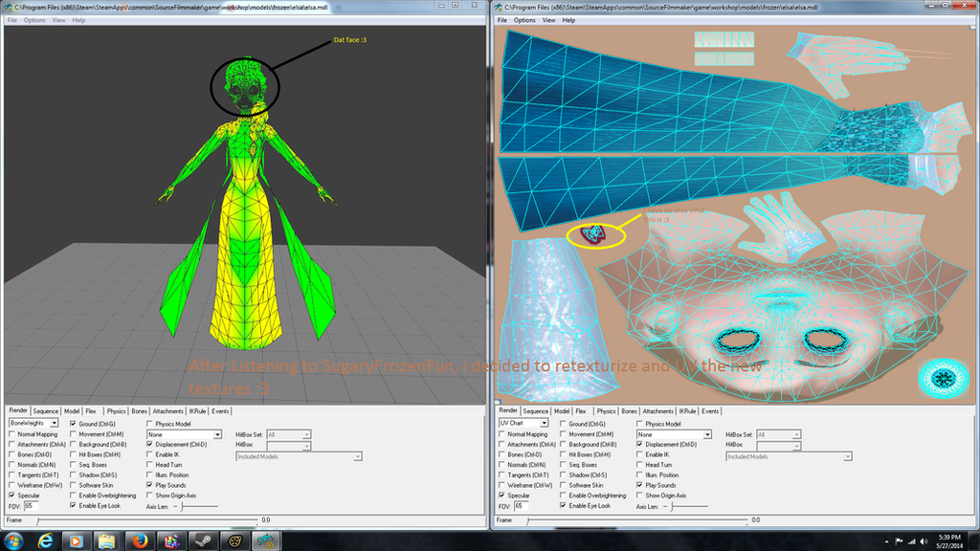
Task: Enable Physics Model in the BoneWeights window
Action: 149,424
